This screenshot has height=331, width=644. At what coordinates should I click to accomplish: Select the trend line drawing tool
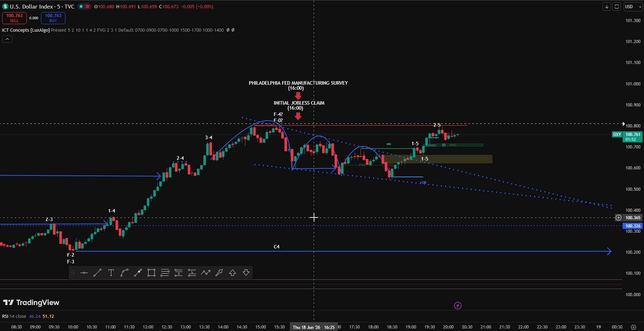[x=97, y=273]
